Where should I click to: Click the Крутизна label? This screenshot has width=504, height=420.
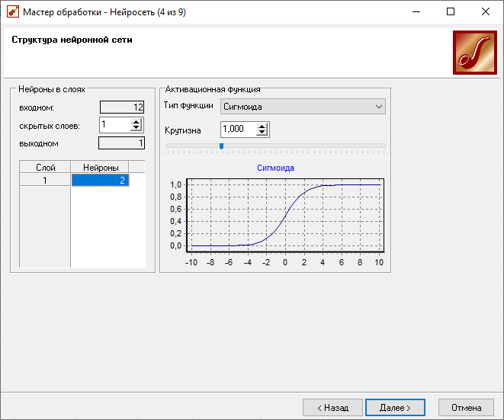(182, 130)
